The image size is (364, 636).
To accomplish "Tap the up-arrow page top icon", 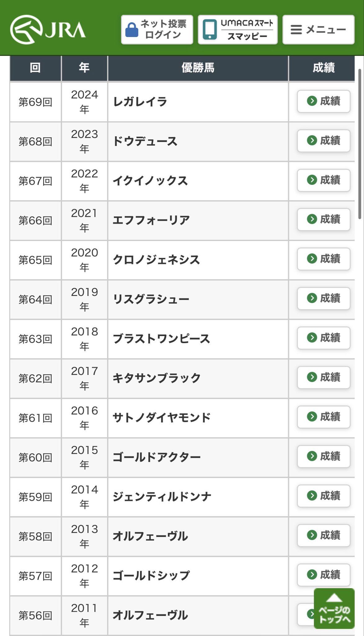I will click(x=334, y=597).
